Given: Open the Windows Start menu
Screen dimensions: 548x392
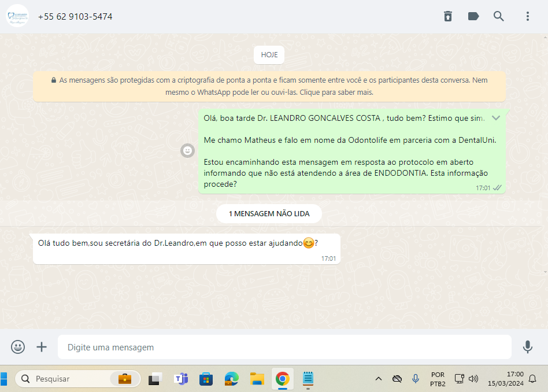Looking at the screenshot, I should [x=4, y=379].
